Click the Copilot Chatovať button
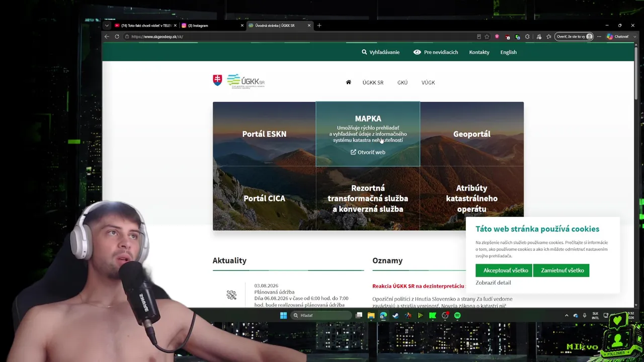This screenshot has height=362, width=644. 617,36
